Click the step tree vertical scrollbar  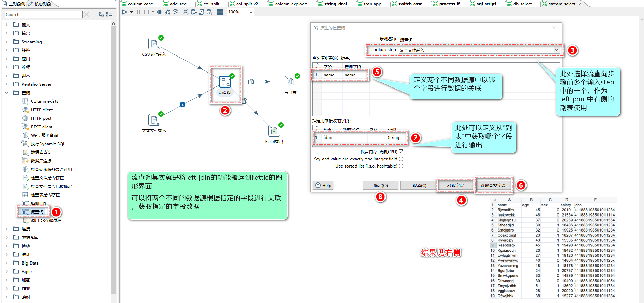click(x=113, y=160)
